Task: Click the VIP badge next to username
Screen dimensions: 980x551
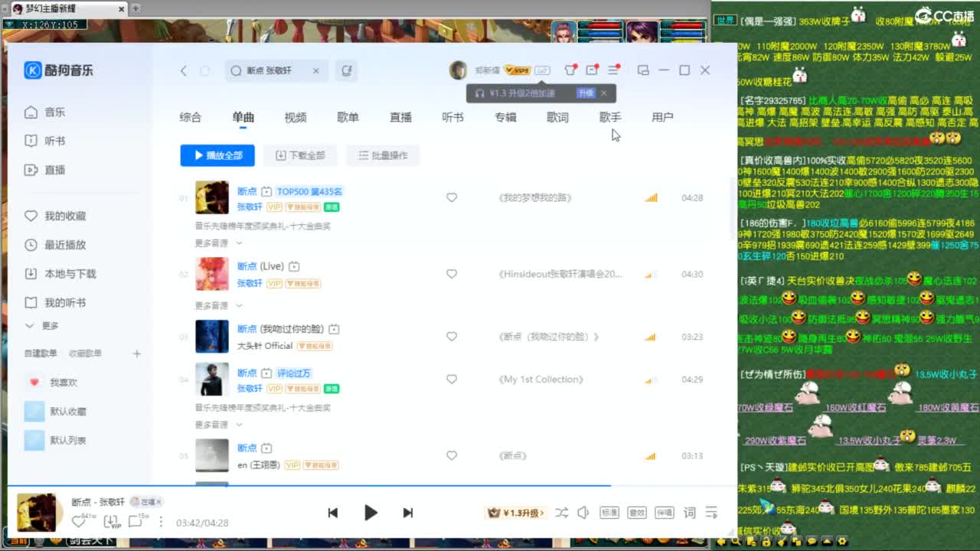Action: (518, 70)
